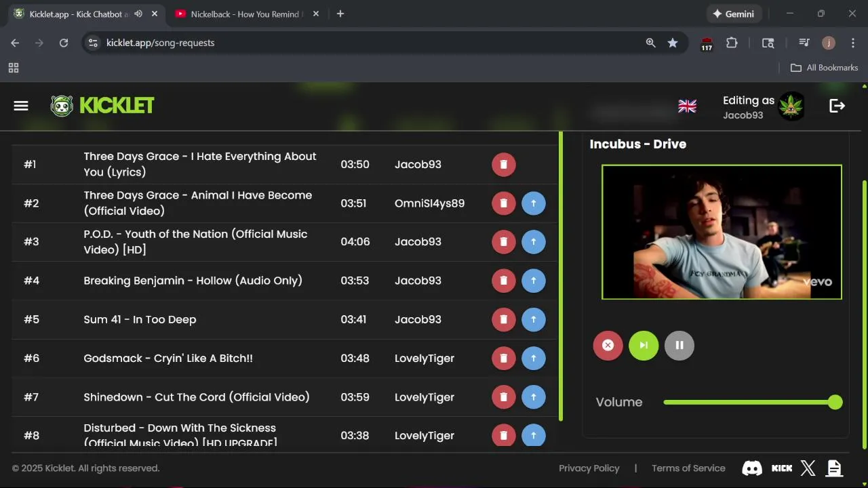The height and width of the screenshot is (488, 868).
Task: Pause the Incubus - Drive playback
Action: coord(679,346)
